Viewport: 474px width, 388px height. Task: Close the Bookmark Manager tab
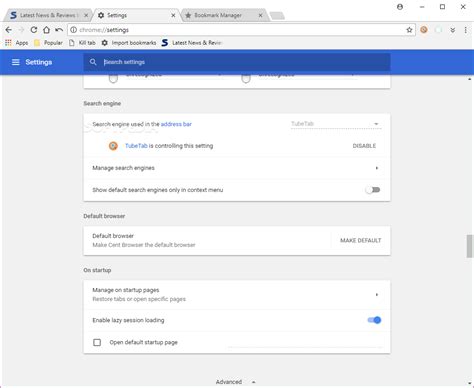[x=260, y=15]
